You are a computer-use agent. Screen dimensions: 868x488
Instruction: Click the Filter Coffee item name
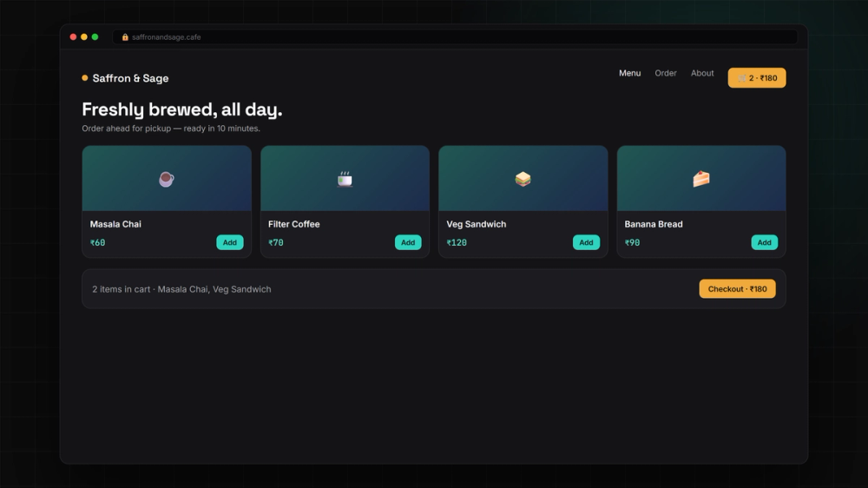(294, 224)
